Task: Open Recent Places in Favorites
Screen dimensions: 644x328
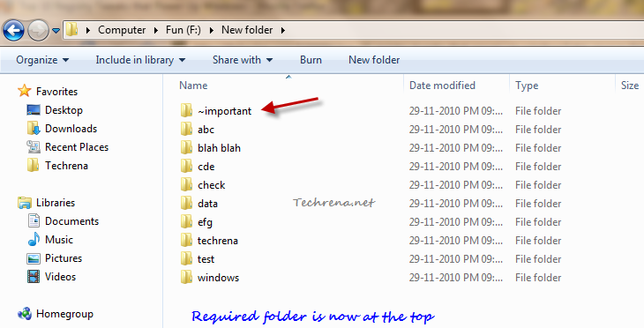Action: click(77, 147)
